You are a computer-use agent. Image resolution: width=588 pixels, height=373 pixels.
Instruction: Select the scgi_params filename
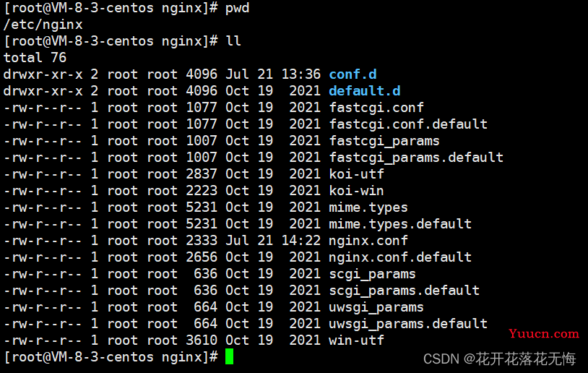[x=372, y=274]
